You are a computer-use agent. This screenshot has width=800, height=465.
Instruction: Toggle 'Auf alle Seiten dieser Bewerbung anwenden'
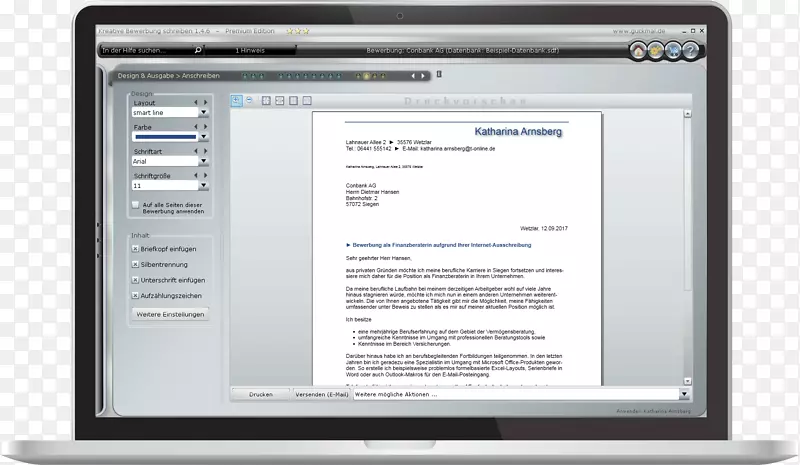136,205
